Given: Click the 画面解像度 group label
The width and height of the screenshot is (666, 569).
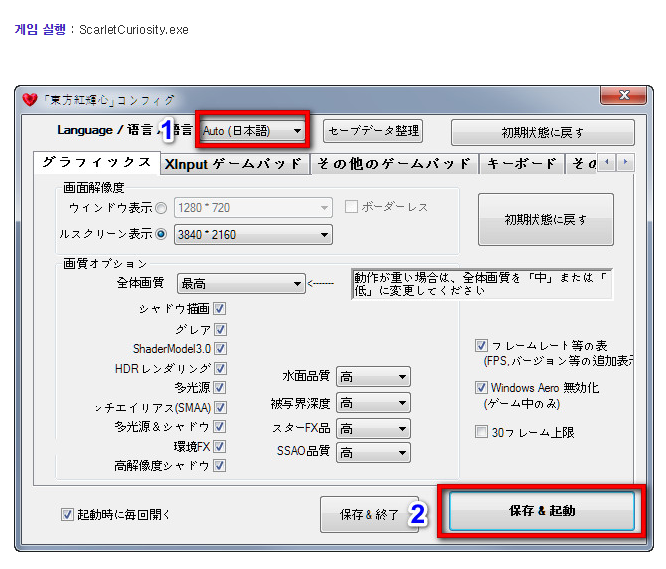Looking at the screenshot, I should 93,187.
